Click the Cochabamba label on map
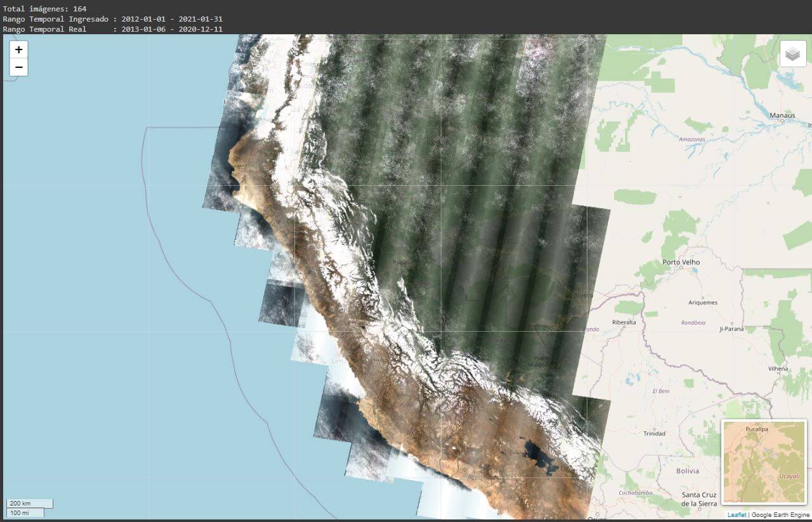The width and height of the screenshot is (812, 522). 635,493
